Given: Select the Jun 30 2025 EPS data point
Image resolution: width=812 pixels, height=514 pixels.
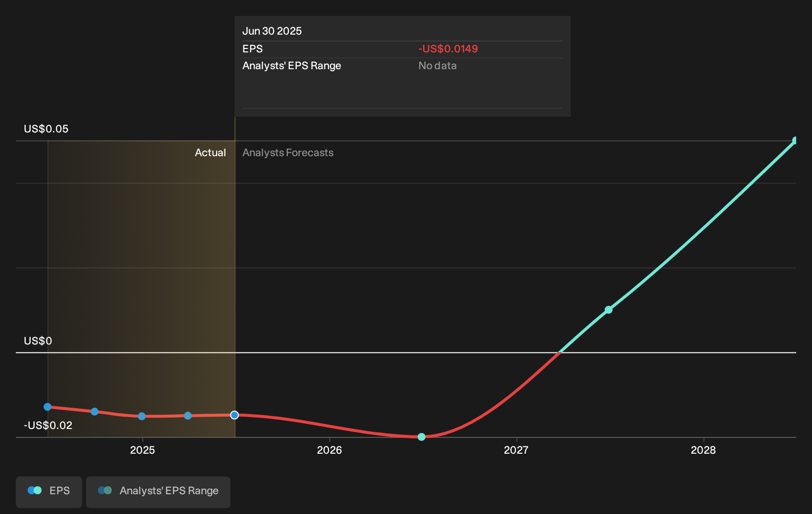Looking at the screenshot, I should pyautogui.click(x=234, y=415).
